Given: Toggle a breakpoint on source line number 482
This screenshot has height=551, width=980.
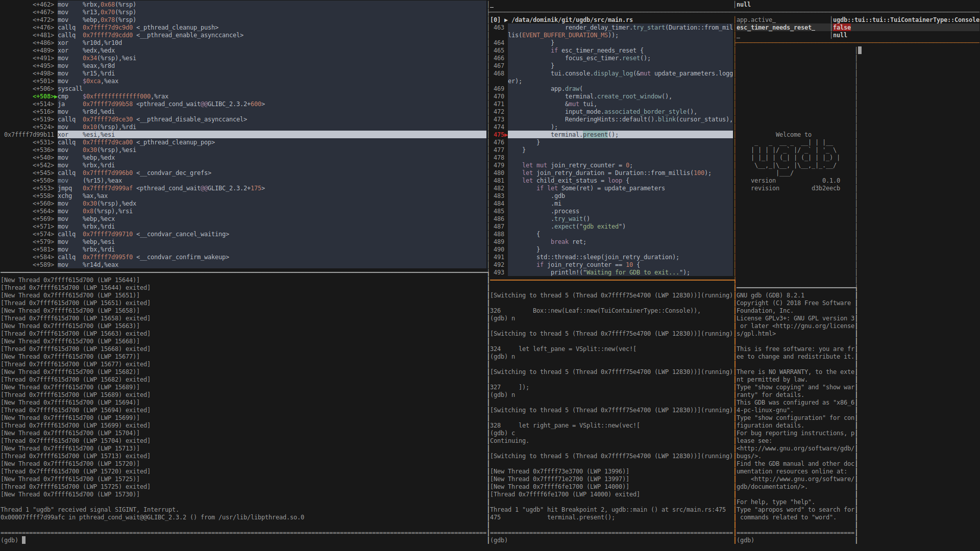Looking at the screenshot, I should click(x=499, y=188).
